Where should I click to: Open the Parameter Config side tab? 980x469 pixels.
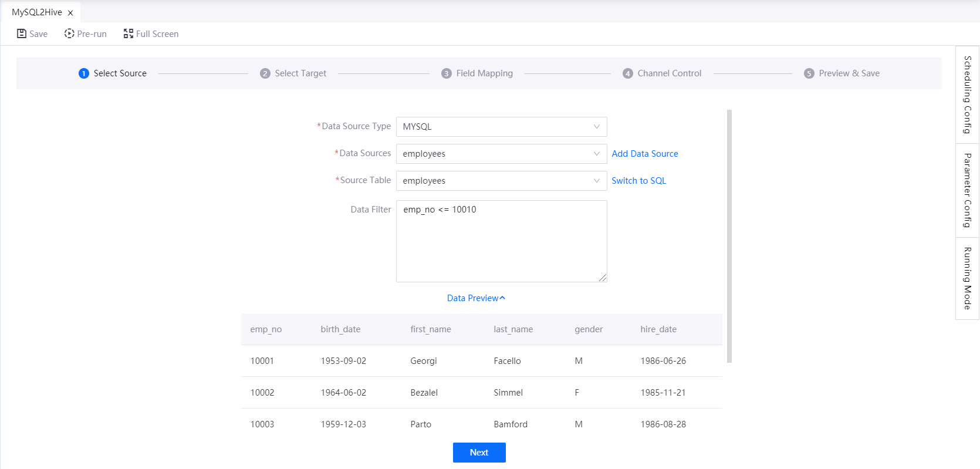point(967,190)
